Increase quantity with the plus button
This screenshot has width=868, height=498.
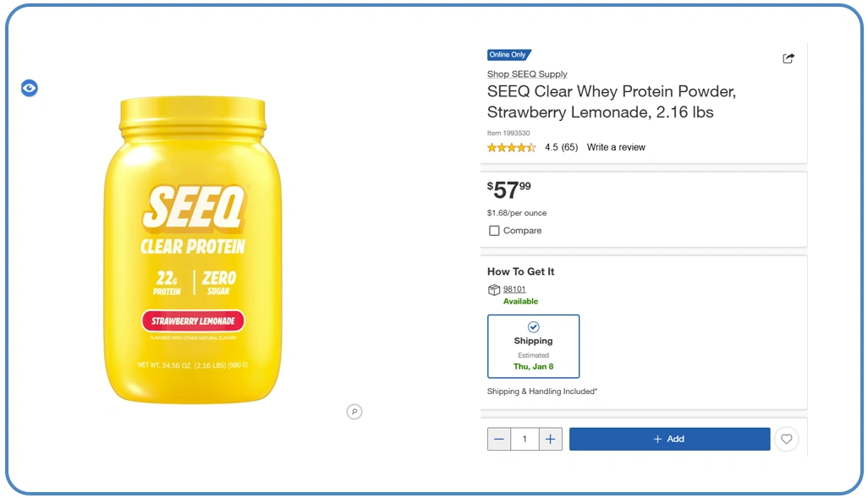tap(551, 439)
